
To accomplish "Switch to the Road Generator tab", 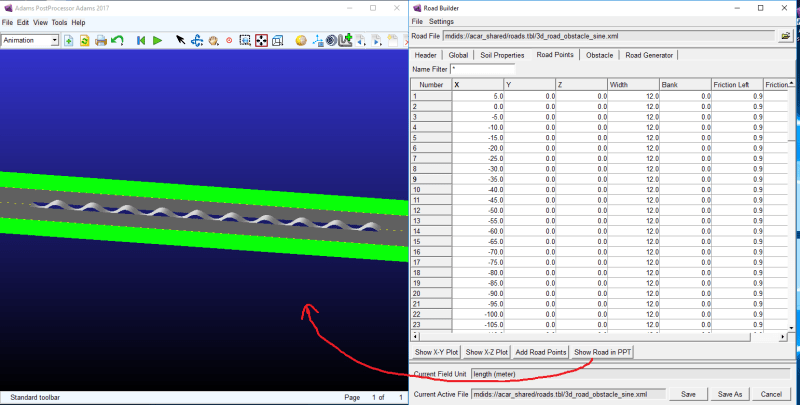I will click(649, 55).
